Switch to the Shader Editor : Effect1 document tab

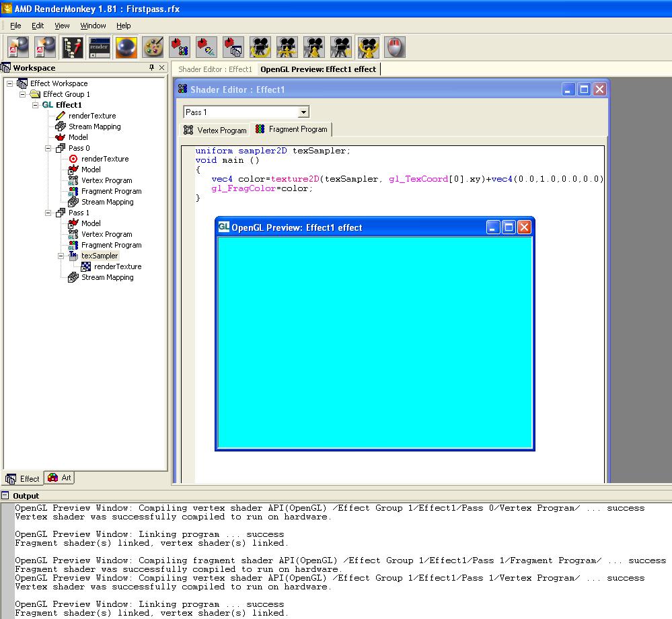click(215, 69)
